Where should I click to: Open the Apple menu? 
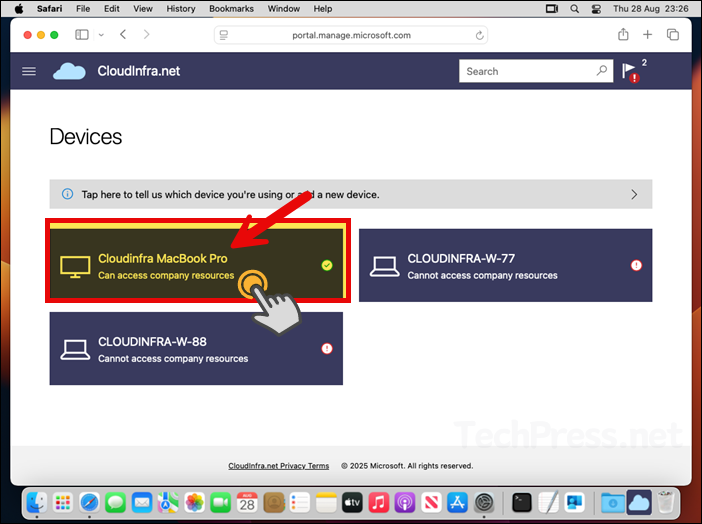[19, 9]
